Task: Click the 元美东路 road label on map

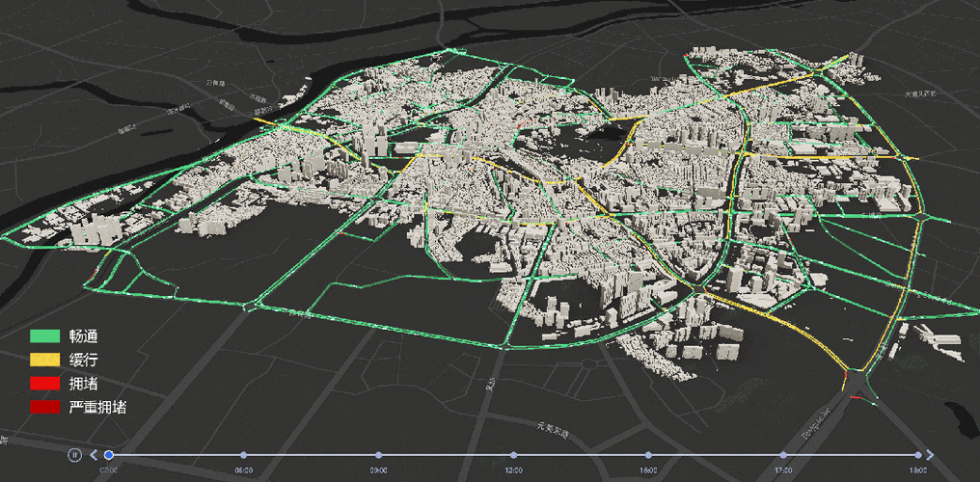Action: [x=553, y=430]
